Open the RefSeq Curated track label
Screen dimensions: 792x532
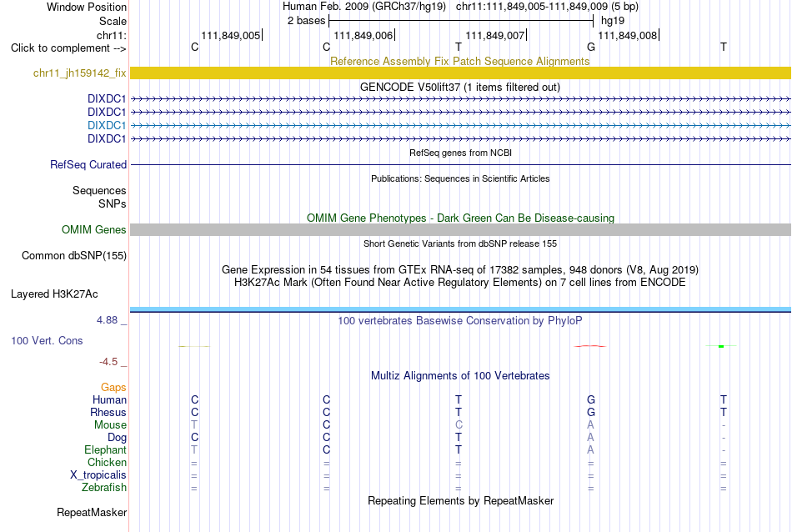coord(88,165)
